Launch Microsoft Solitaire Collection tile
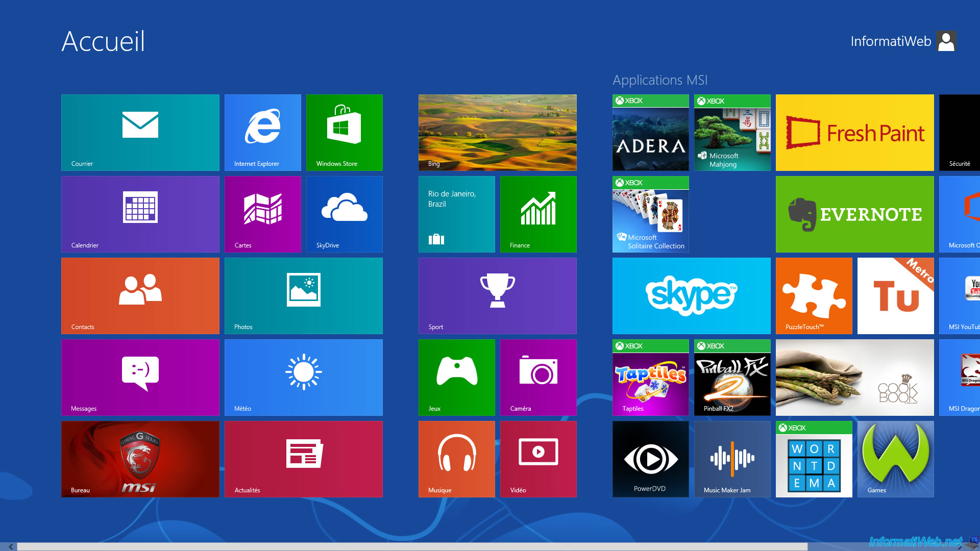 [651, 214]
